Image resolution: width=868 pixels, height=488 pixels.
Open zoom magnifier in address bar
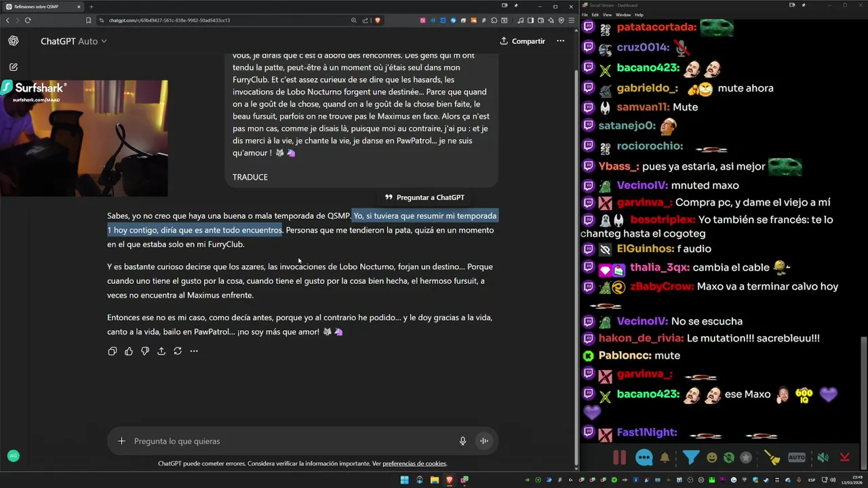click(354, 20)
